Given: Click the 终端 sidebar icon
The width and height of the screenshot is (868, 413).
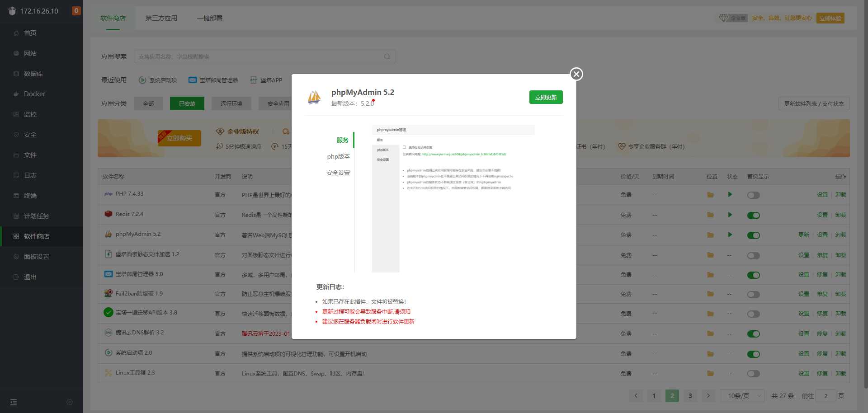Looking at the screenshot, I should [16, 196].
